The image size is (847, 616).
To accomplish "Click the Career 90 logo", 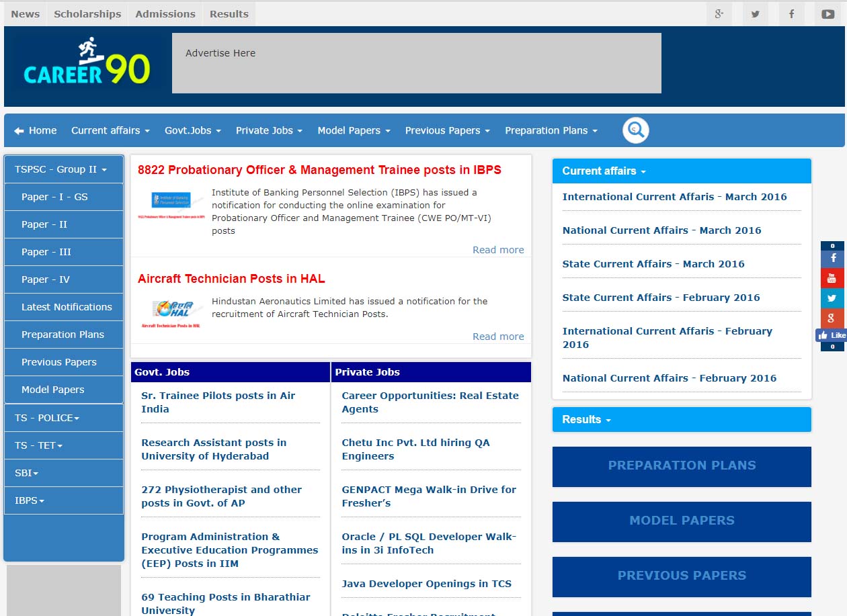I will coord(87,62).
